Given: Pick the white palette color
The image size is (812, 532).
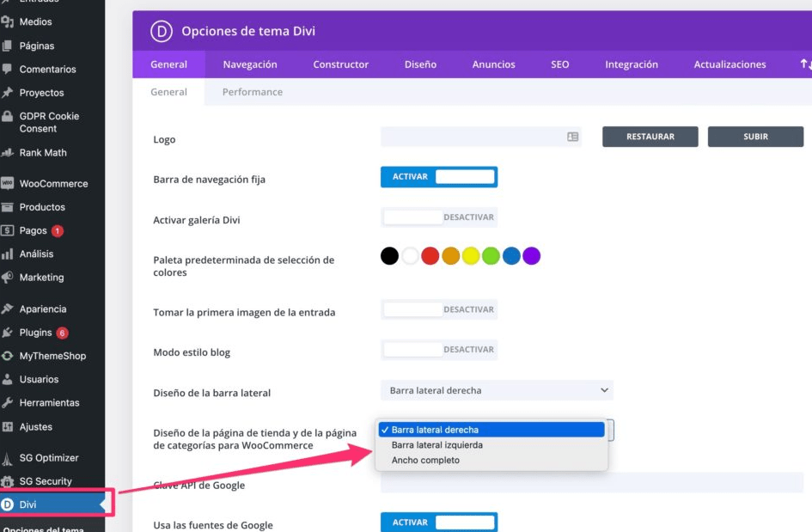Looking at the screenshot, I should click(410, 255).
